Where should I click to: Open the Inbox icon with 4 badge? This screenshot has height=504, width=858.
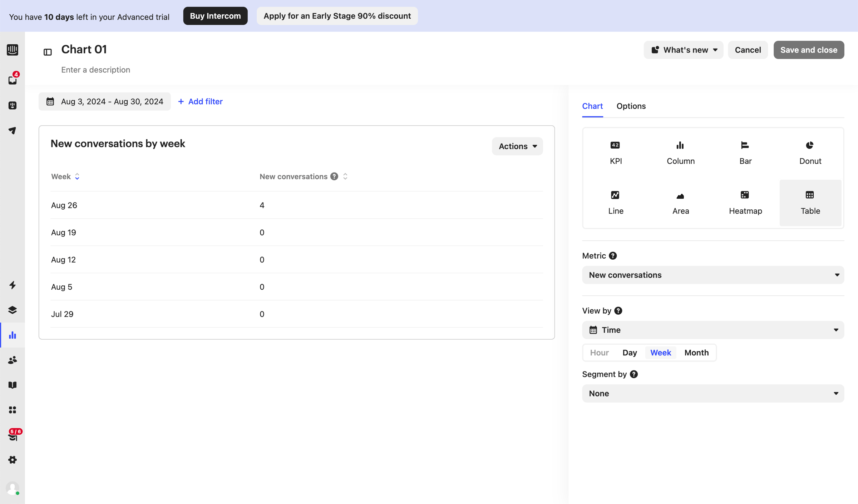pyautogui.click(x=13, y=79)
